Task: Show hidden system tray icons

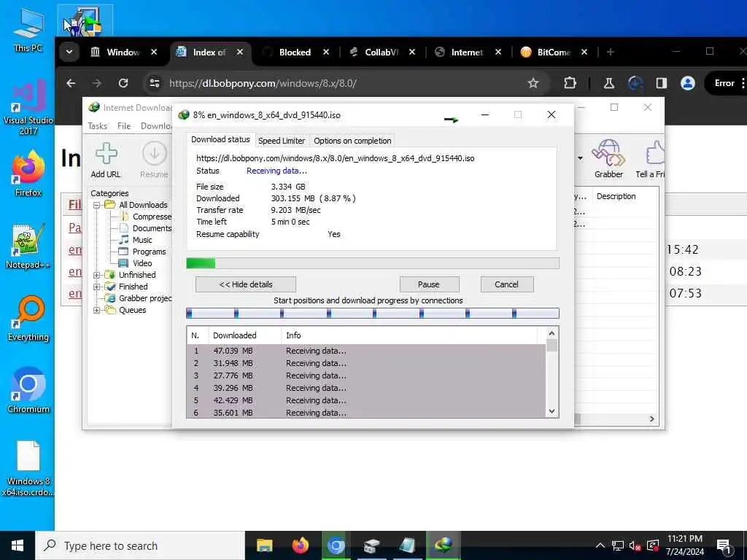Action: pos(600,545)
